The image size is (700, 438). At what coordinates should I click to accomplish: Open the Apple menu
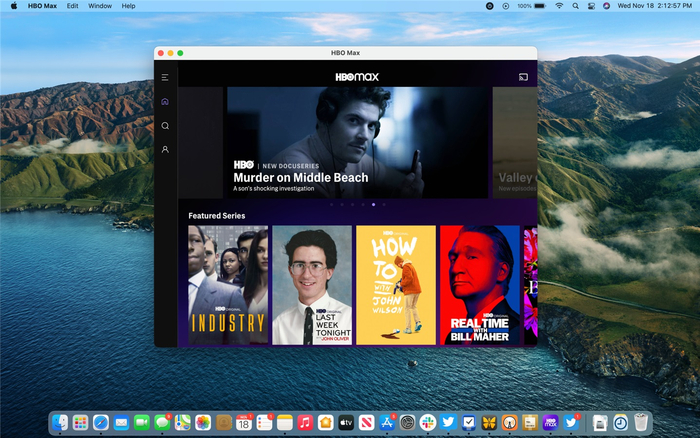click(12, 6)
